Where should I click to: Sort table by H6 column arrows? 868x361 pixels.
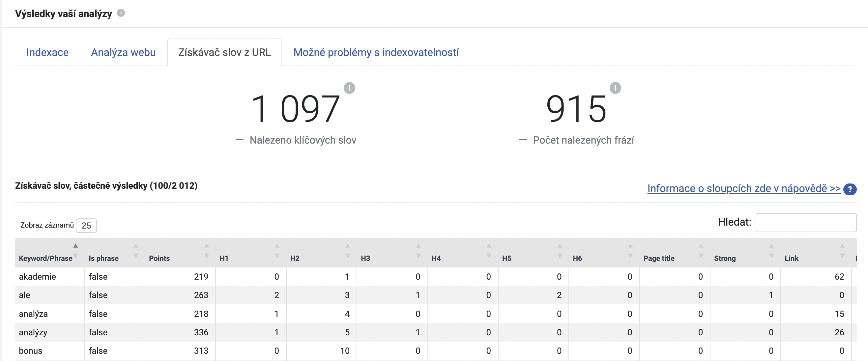630,251
